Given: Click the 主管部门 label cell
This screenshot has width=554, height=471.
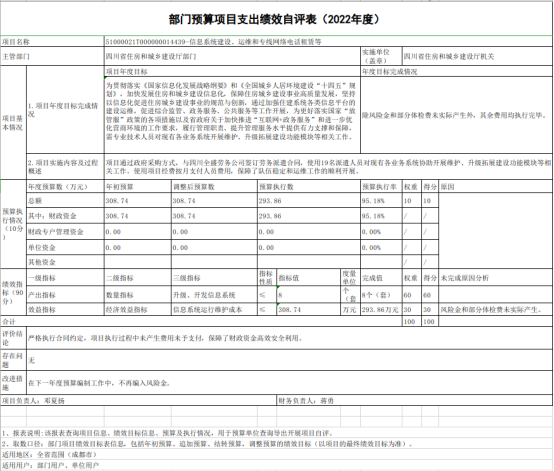Looking at the screenshot, I should click(52, 56).
